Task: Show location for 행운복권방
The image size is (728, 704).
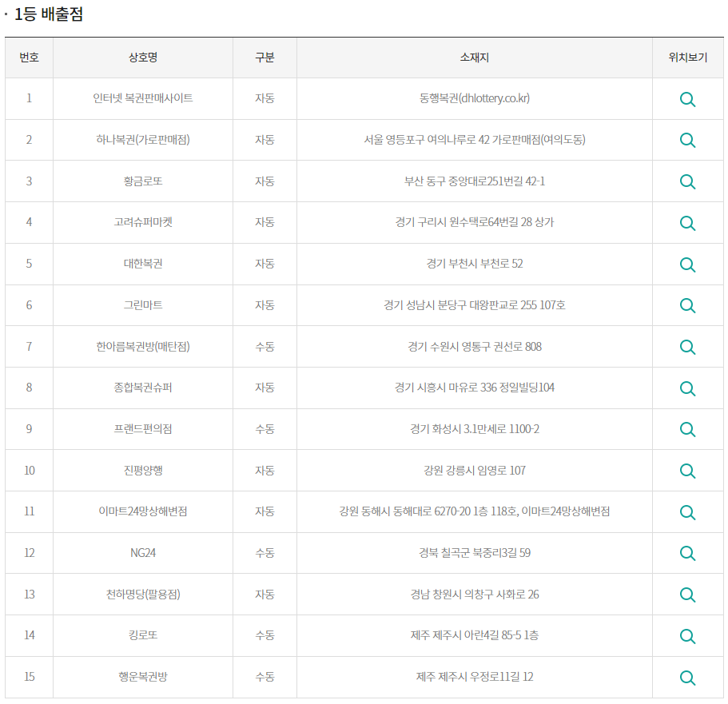Action: [x=687, y=678]
